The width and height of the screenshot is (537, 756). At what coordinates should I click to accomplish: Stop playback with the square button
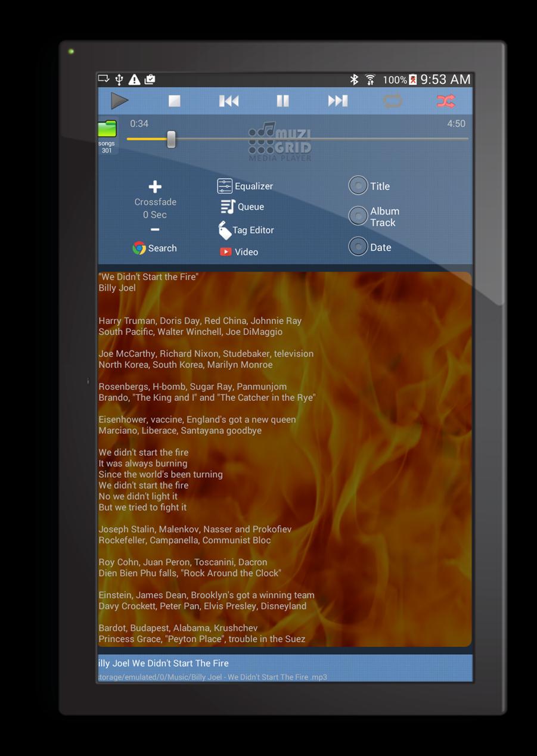point(174,101)
